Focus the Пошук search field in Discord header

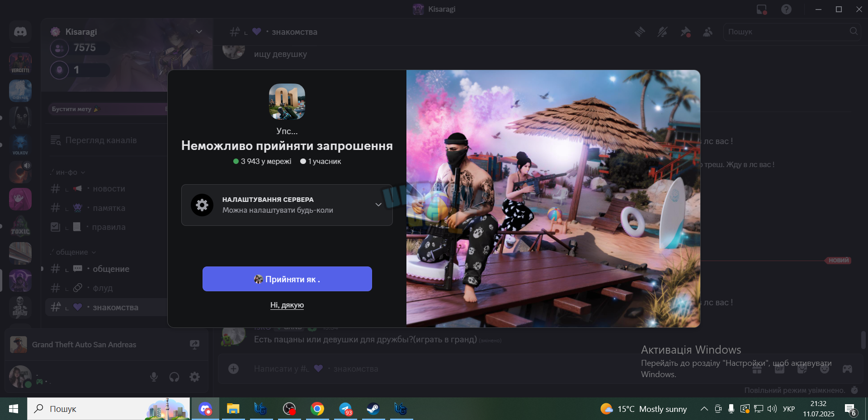[x=792, y=32]
